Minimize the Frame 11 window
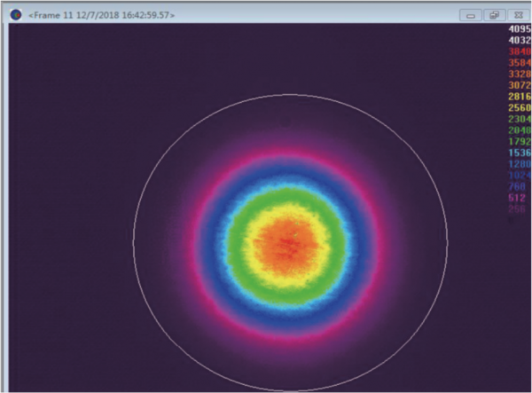 pyautogui.click(x=472, y=15)
